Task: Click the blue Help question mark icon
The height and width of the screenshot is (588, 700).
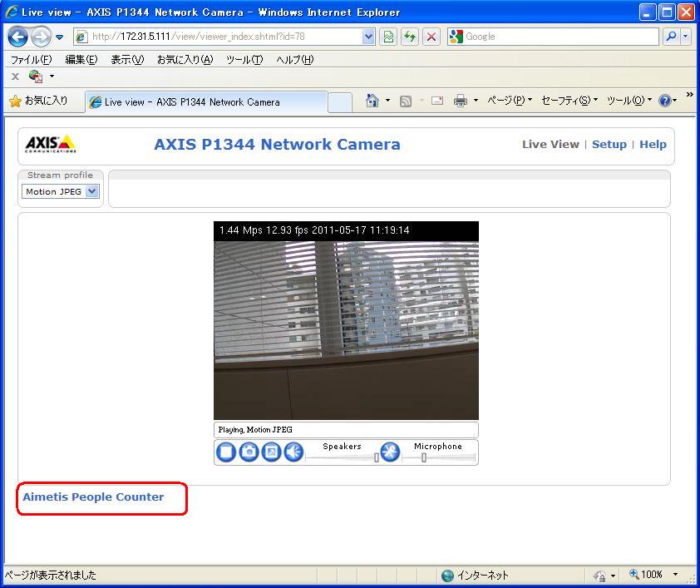Action: pyautogui.click(x=665, y=101)
